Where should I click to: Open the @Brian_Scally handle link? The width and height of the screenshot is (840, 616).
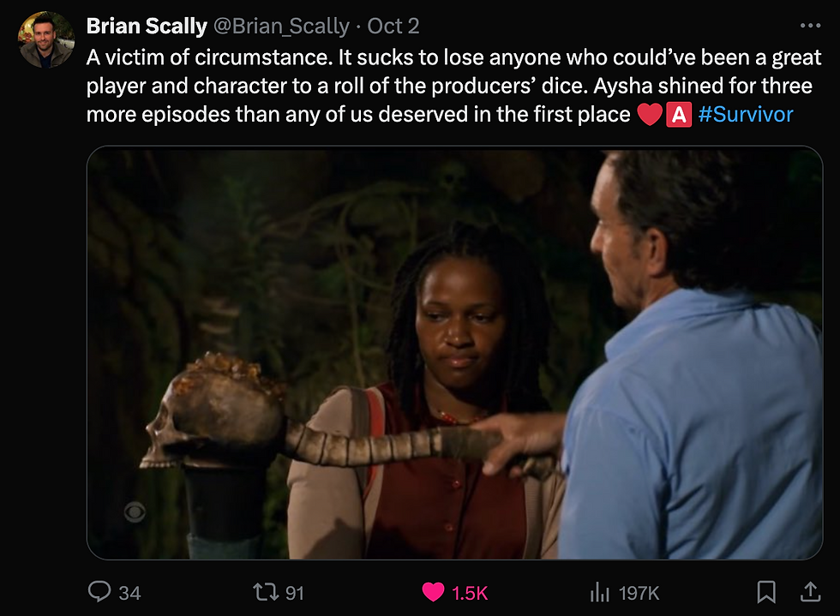click(x=280, y=27)
